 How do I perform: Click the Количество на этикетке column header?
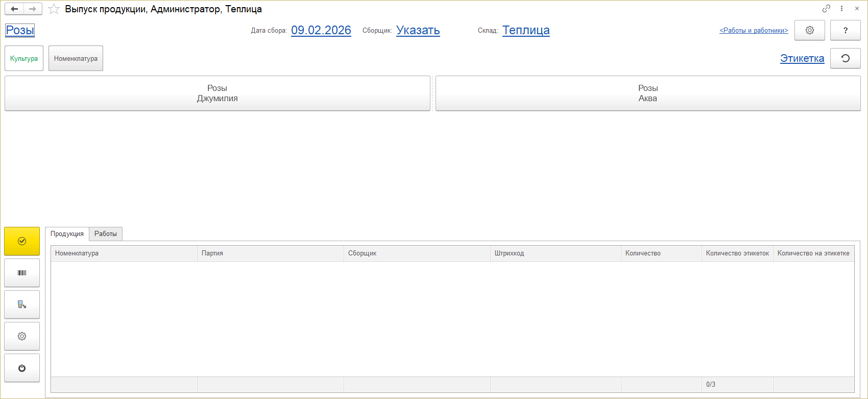pyautogui.click(x=813, y=253)
